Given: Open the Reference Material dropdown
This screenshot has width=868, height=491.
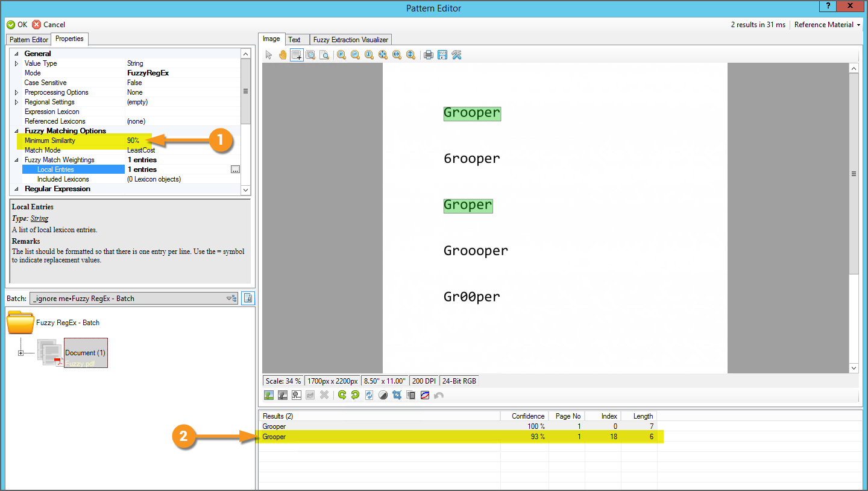Looking at the screenshot, I should tap(827, 25).
